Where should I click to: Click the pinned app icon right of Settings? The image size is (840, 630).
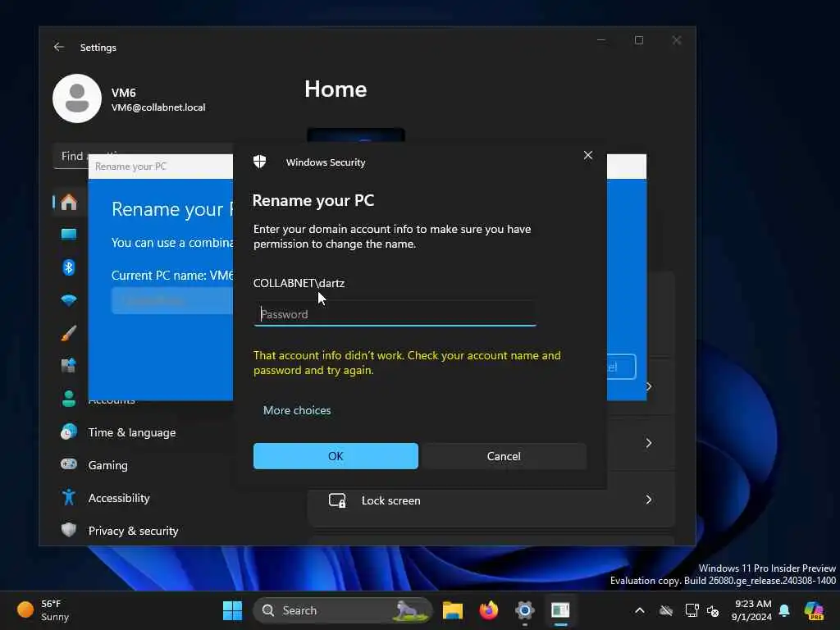pos(560,610)
